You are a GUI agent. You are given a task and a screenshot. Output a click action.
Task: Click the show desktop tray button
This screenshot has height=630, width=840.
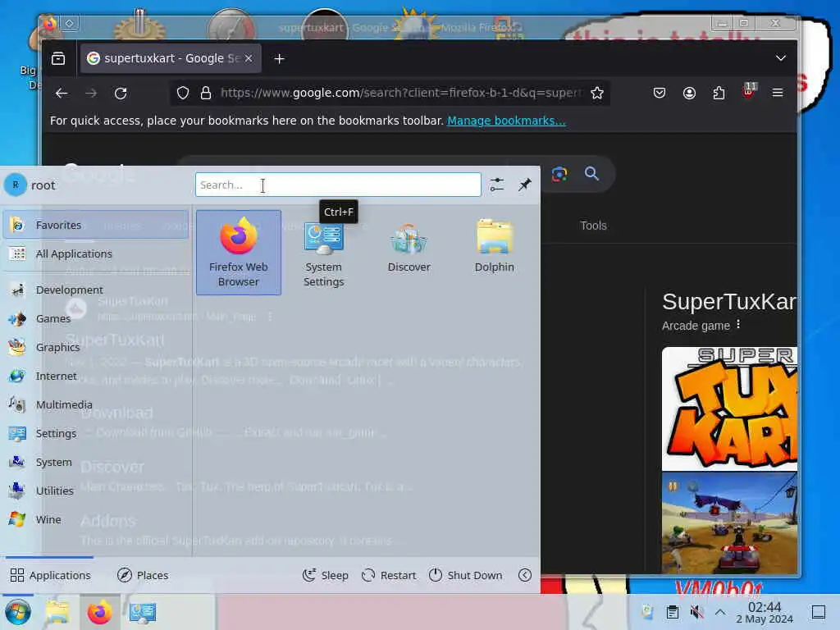pyautogui.click(x=819, y=612)
